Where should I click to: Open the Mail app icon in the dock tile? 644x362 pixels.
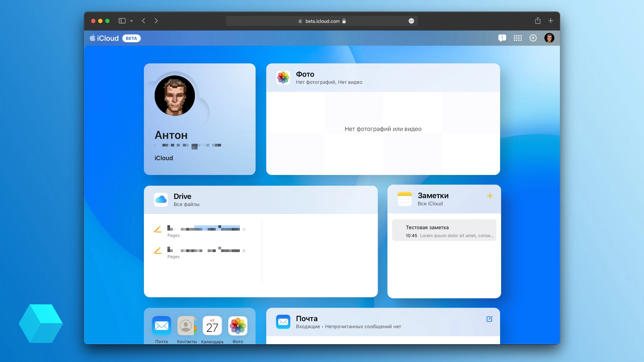click(161, 325)
